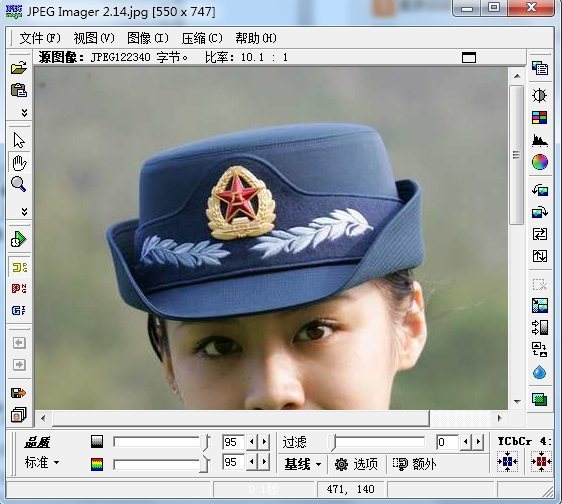562x504 pixels.
Task: Select the hand pan tool
Action: pos(19,163)
